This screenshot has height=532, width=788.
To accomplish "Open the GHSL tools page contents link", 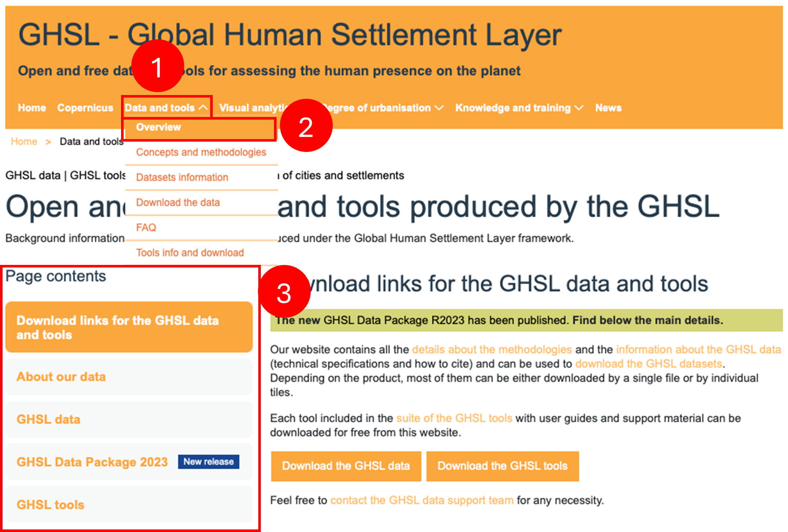I will point(129,504).
